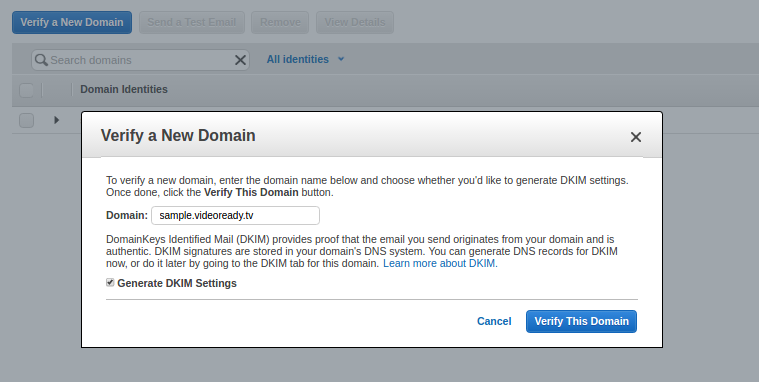
Task: Tick the select-all checkbox in header row
Action: pyautogui.click(x=26, y=90)
